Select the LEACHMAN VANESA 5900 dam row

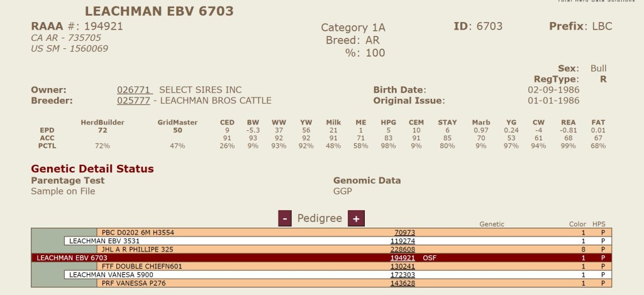coord(338,275)
